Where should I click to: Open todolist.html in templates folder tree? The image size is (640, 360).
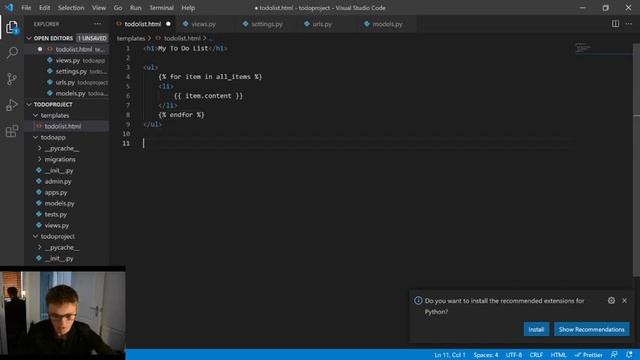coord(62,127)
